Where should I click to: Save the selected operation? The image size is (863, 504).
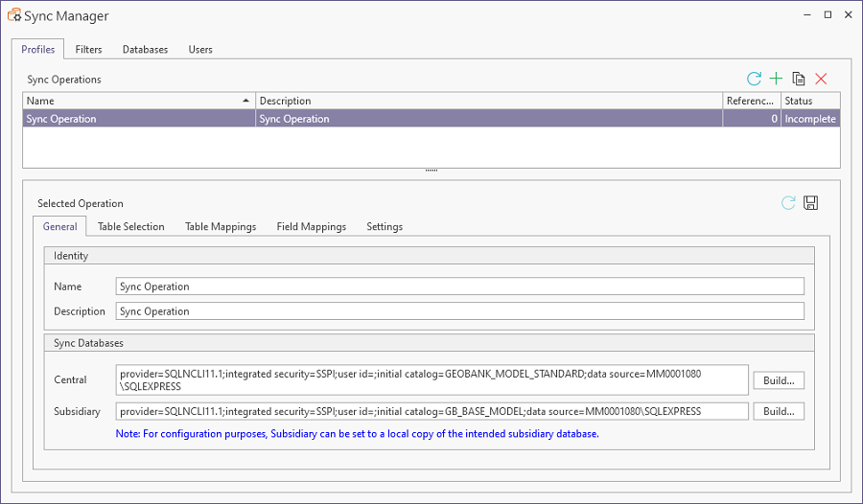[810, 202]
